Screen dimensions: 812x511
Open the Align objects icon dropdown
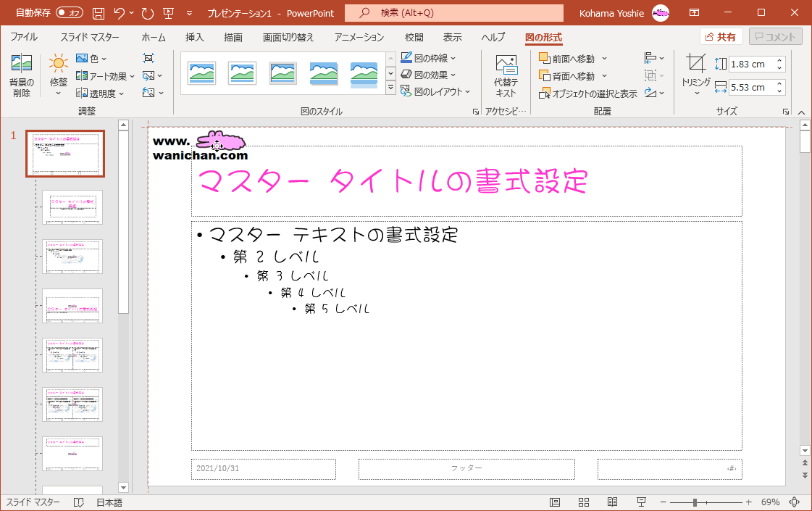[x=654, y=58]
